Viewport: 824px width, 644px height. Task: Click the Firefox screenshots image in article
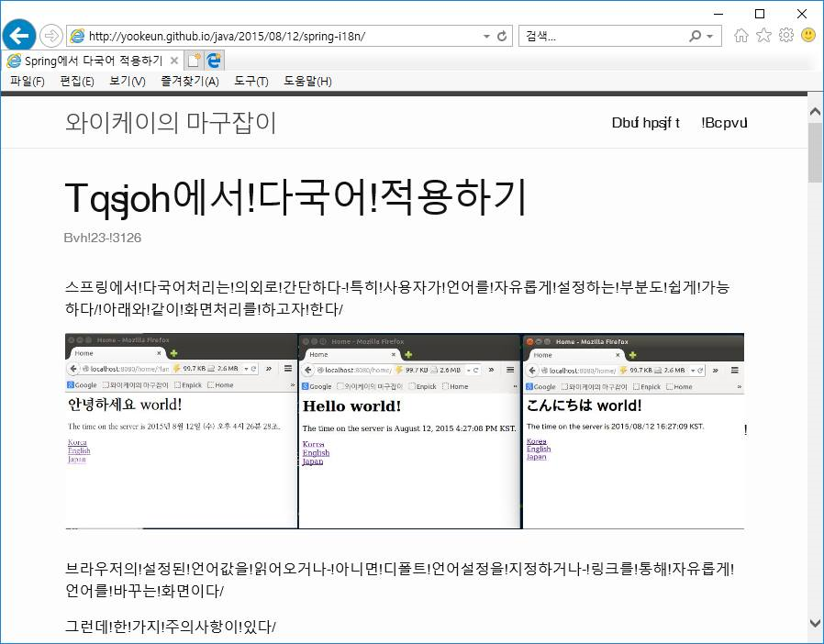click(404, 431)
